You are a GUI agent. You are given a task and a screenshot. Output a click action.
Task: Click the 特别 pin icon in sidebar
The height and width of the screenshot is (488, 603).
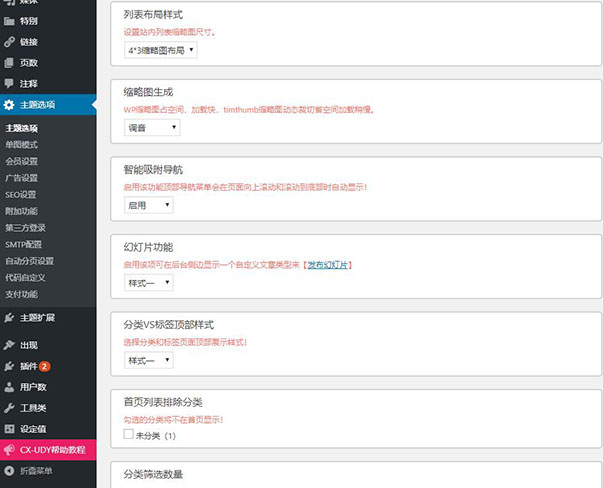(9, 21)
